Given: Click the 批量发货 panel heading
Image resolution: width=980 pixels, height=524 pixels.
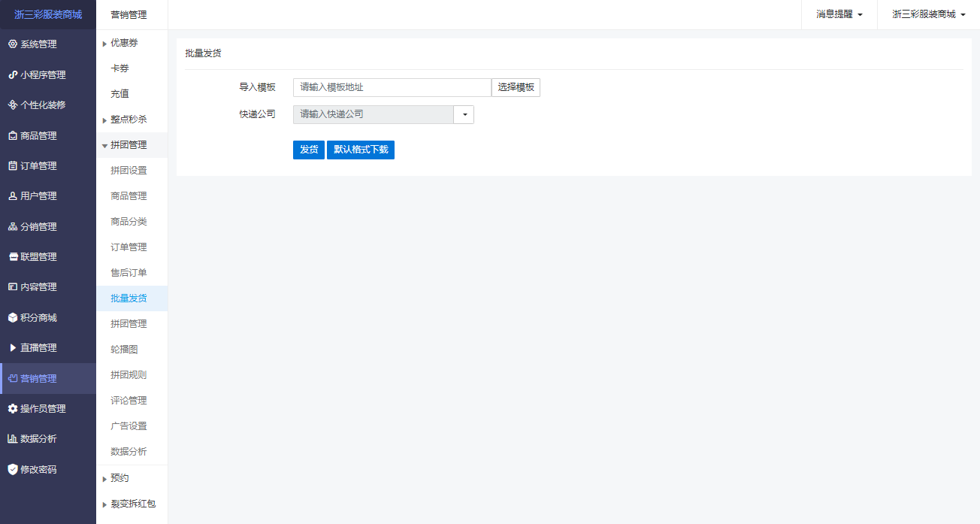Looking at the screenshot, I should 203,53.
